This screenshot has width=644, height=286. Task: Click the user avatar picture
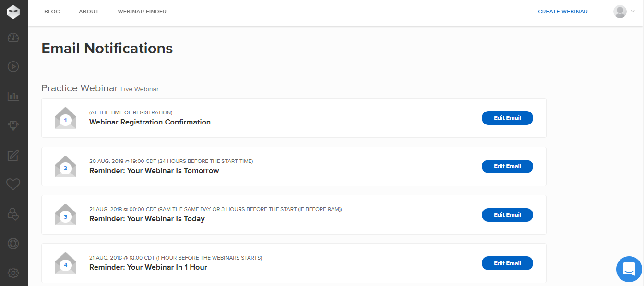pyautogui.click(x=620, y=12)
